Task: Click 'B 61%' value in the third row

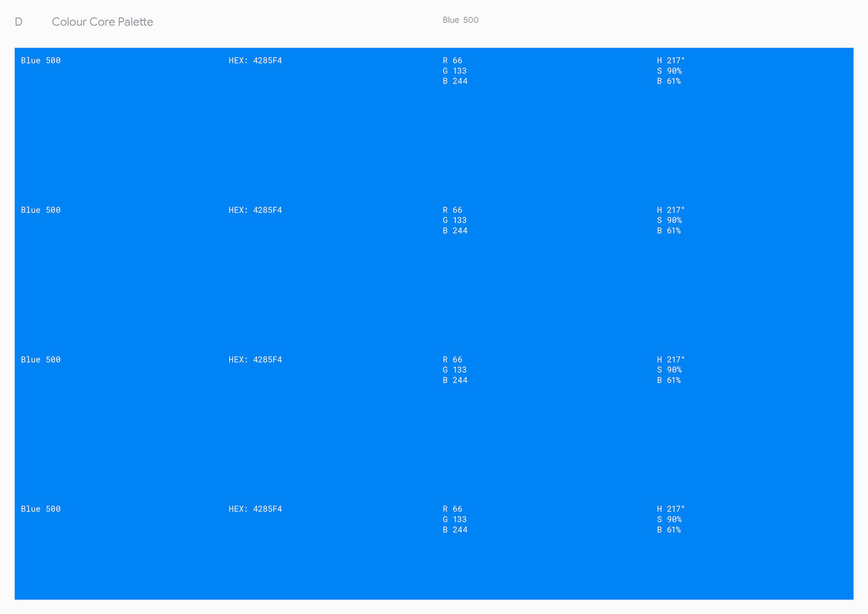Action: click(668, 380)
